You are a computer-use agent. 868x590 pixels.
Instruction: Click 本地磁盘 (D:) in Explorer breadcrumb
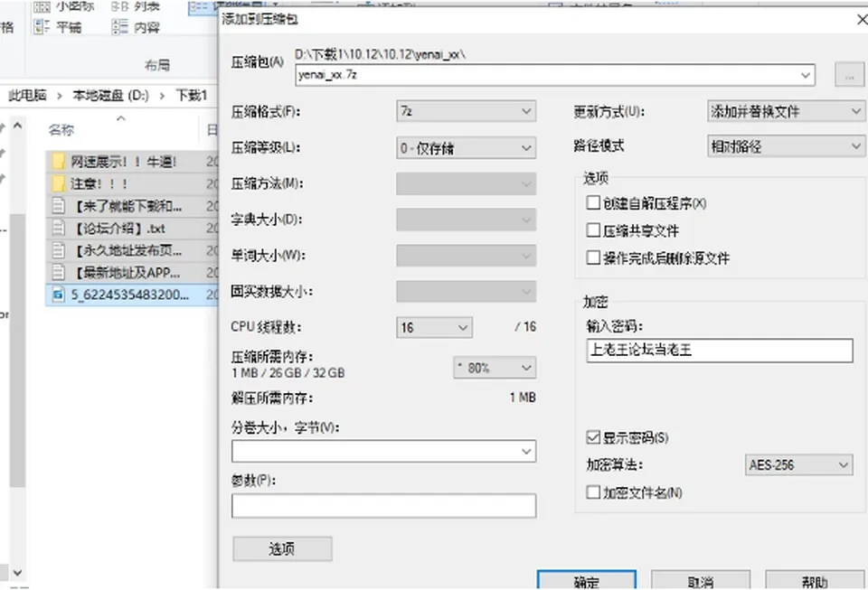point(110,95)
